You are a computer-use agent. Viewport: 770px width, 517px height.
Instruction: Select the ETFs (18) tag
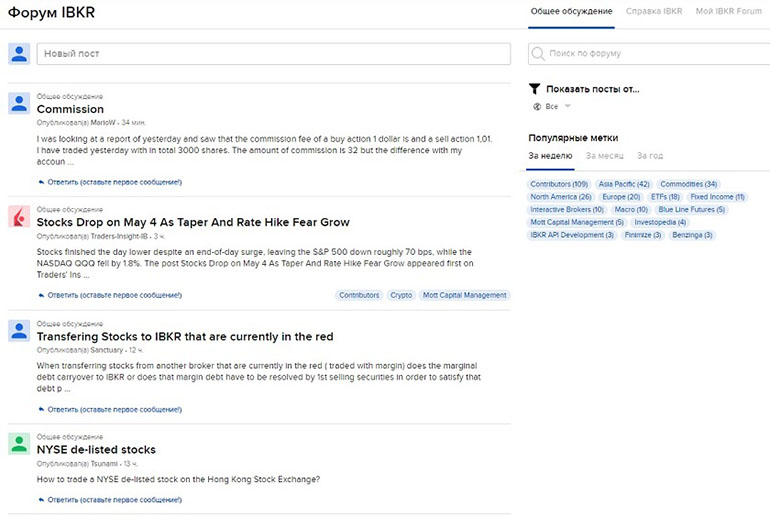tap(665, 197)
